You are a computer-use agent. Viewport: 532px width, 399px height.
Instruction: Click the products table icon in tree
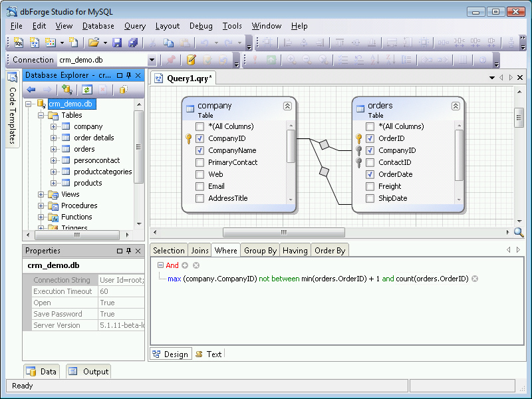[x=66, y=183]
